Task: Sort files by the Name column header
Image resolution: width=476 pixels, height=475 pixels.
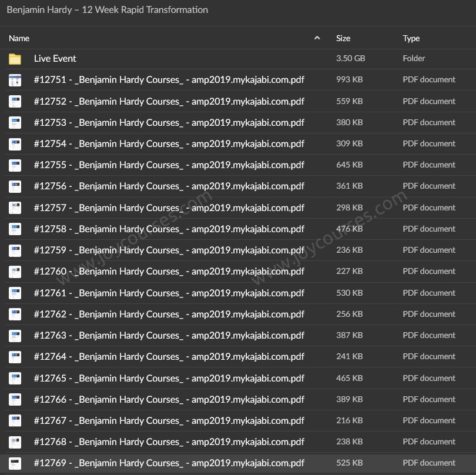Action: (19, 38)
